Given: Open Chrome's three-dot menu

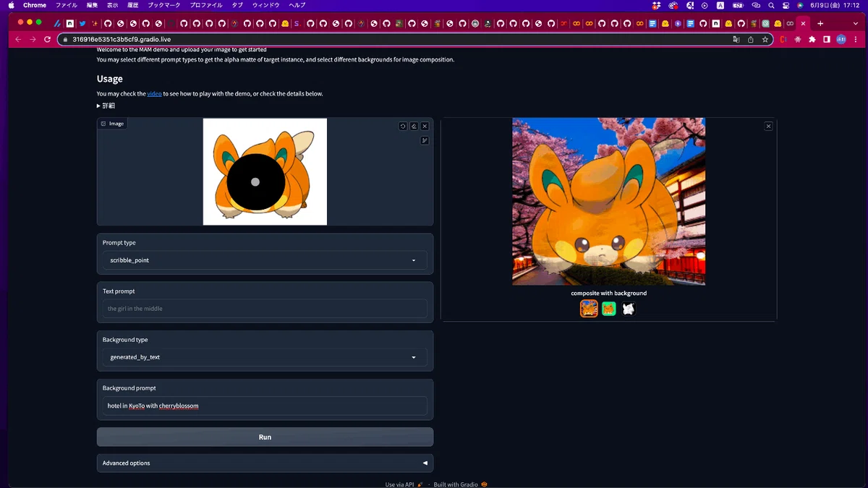Looking at the screenshot, I should coord(855,39).
